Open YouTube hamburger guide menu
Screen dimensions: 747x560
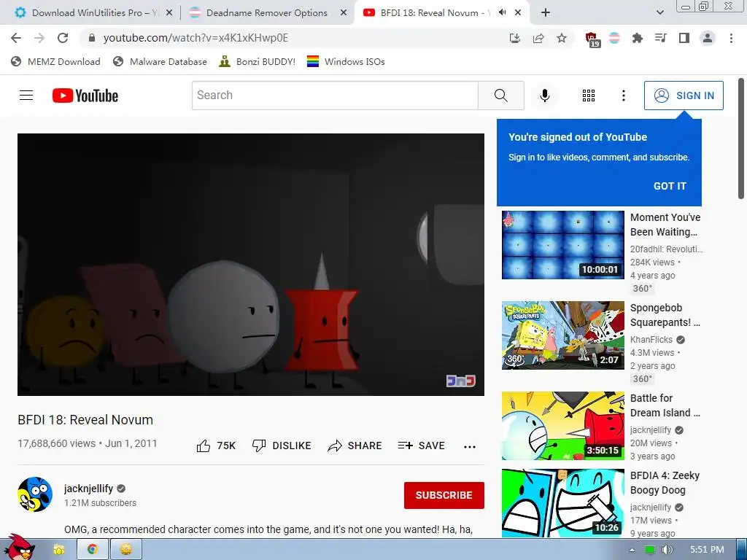(x=26, y=96)
